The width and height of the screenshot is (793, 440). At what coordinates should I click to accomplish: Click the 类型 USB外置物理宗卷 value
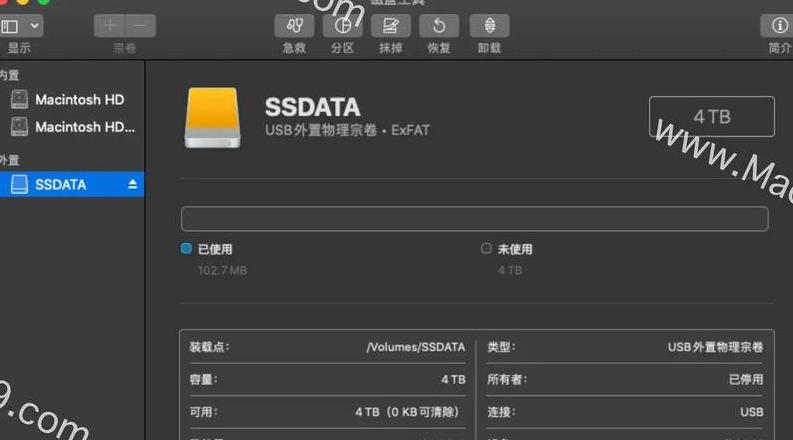click(716, 347)
